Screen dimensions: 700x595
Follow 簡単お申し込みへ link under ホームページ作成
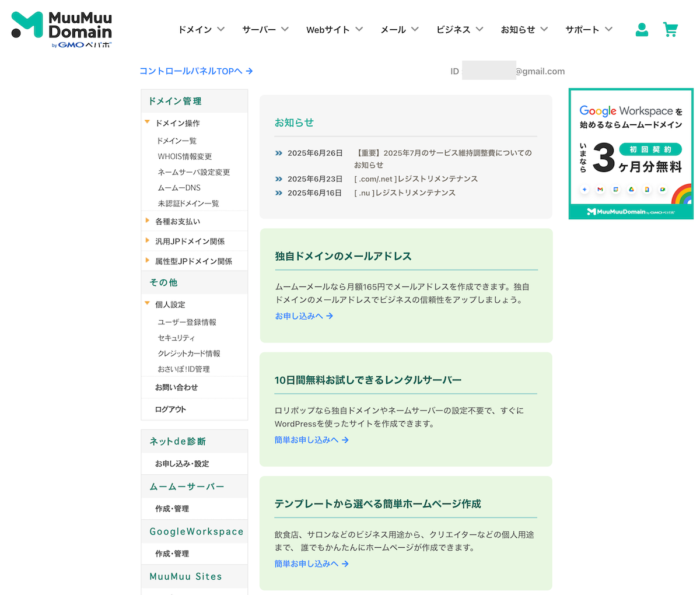(x=312, y=563)
